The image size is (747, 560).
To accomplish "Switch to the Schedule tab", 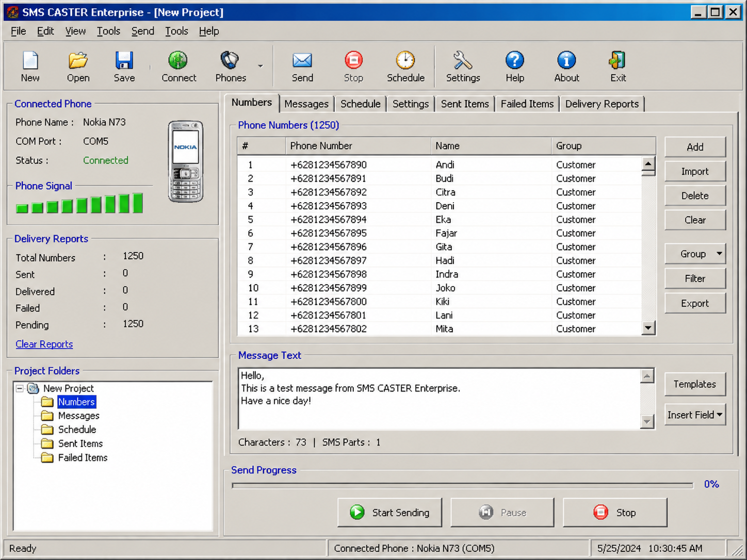I will 360,104.
